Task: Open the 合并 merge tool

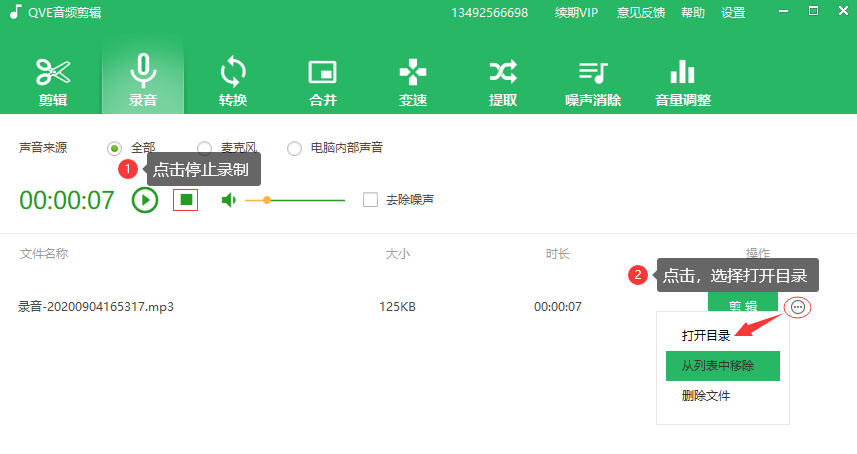Action: 322,81
